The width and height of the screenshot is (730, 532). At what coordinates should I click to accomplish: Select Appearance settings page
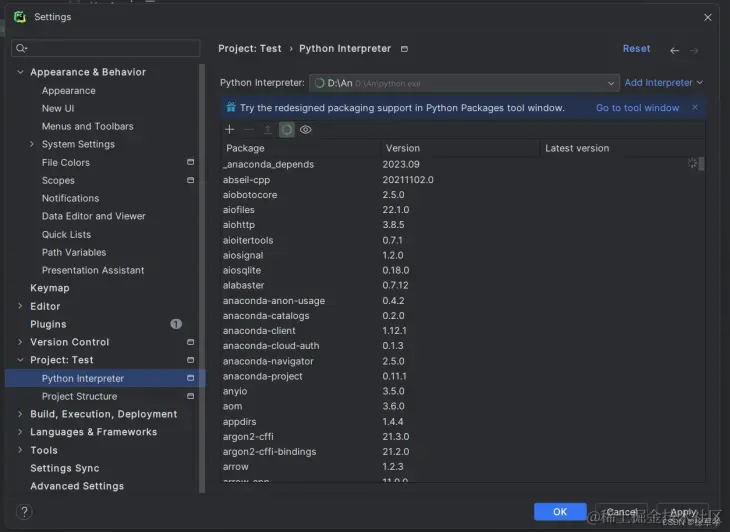[x=68, y=91]
